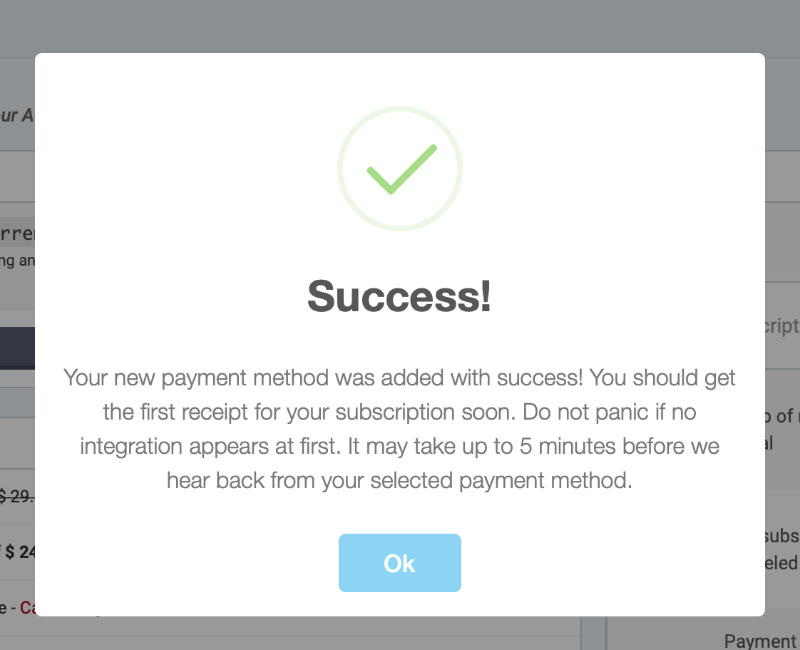Click the red link at bottom left
The height and width of the screenshot is (650, 800).
coord(26,606)
